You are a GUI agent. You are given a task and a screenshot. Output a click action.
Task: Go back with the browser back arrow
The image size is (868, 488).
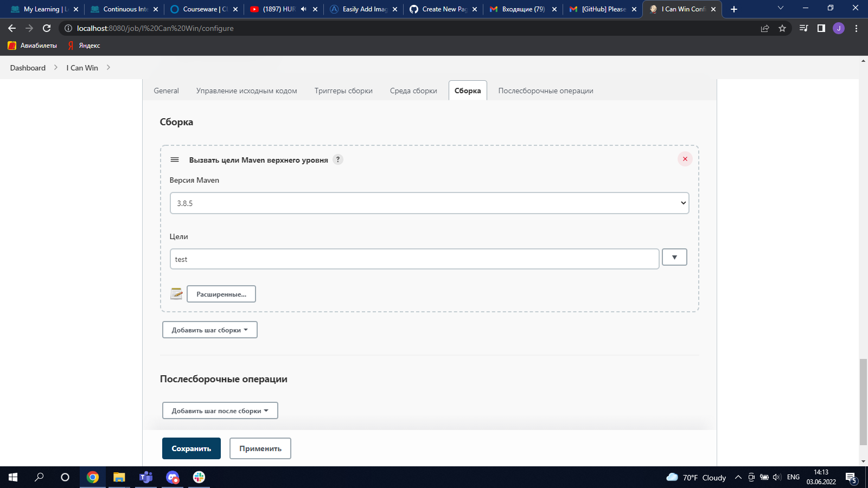[12, 28]
